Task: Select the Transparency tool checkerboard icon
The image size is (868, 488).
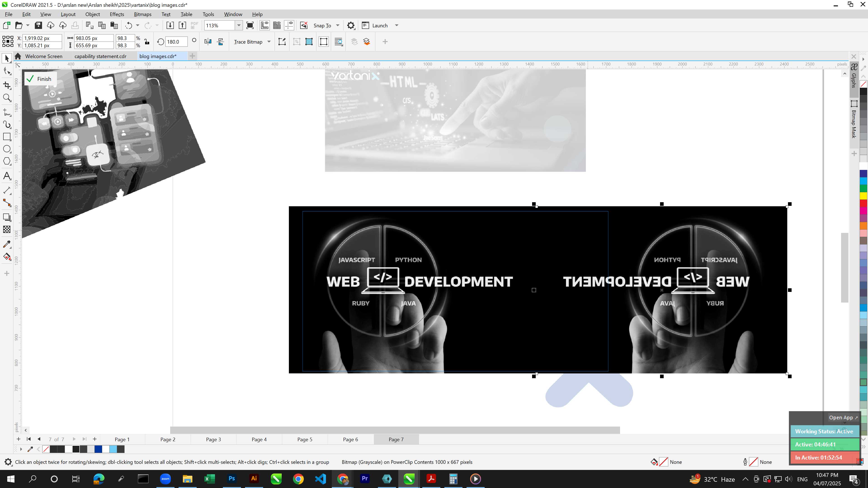Action: [7, 230]
